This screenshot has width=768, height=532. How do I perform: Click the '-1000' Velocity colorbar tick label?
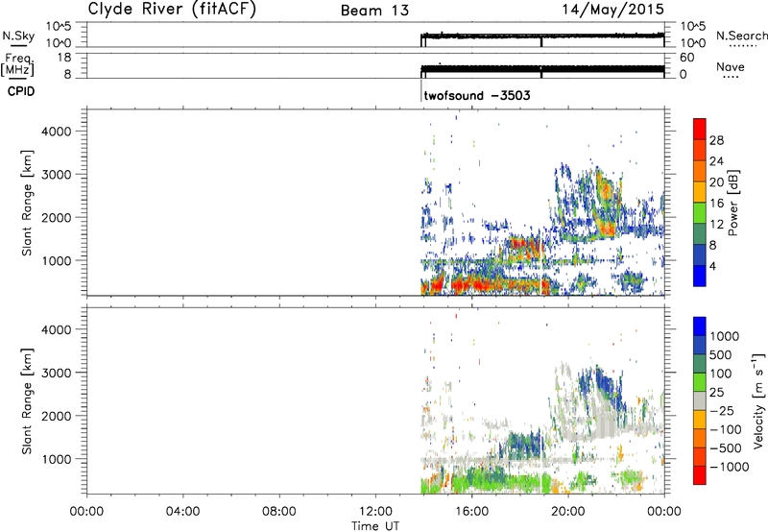click(x=729, y=467)
